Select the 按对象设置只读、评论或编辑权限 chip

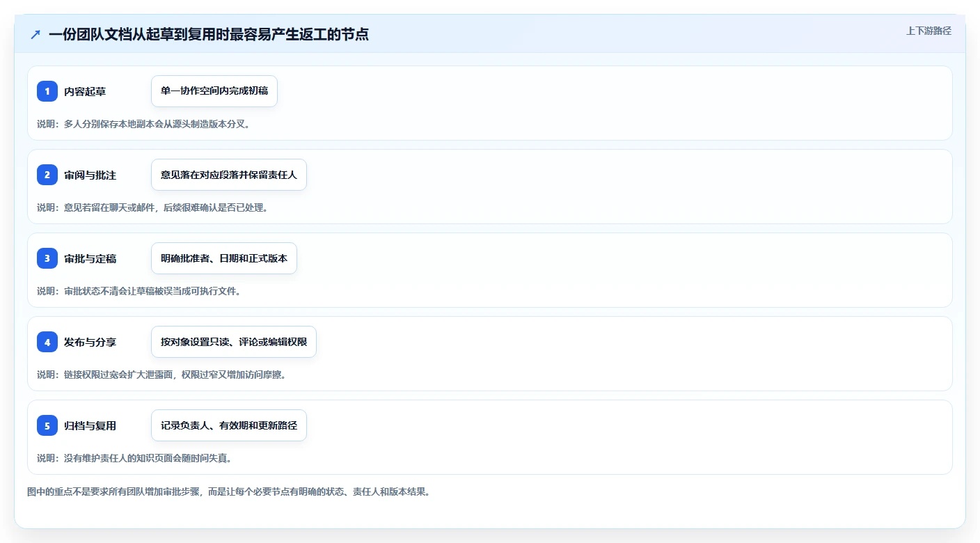(234, 342)
